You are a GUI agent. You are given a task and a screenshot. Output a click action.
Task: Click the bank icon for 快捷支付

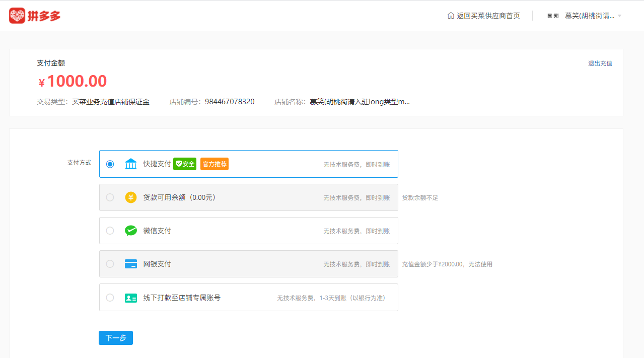point(131,164)
